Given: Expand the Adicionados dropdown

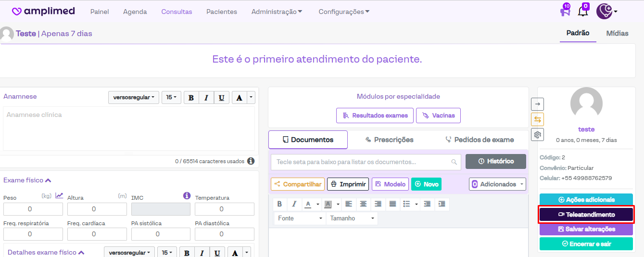Looking at the screenshot, I should pos(497,184).
